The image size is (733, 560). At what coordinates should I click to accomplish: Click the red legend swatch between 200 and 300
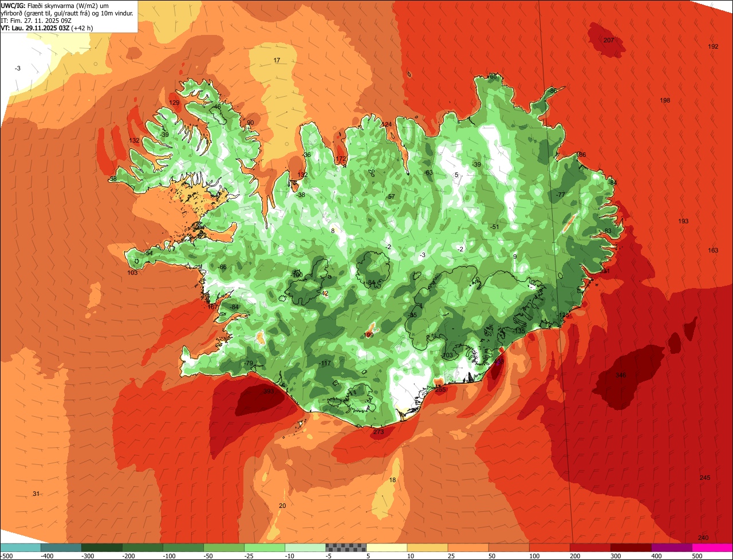coord(590,547)
